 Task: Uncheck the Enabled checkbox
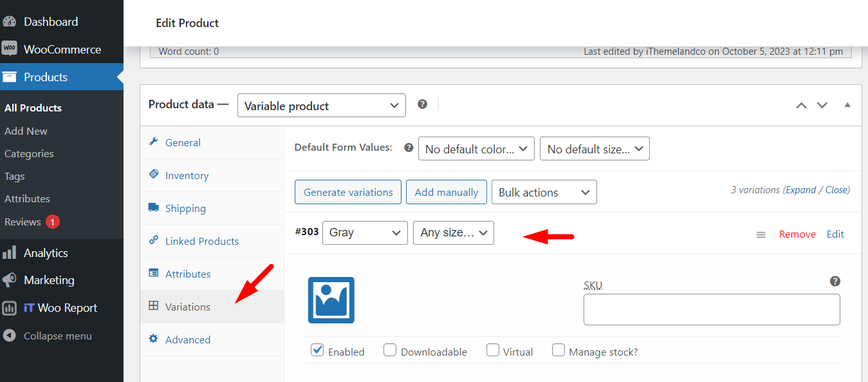tap(317, 350)
